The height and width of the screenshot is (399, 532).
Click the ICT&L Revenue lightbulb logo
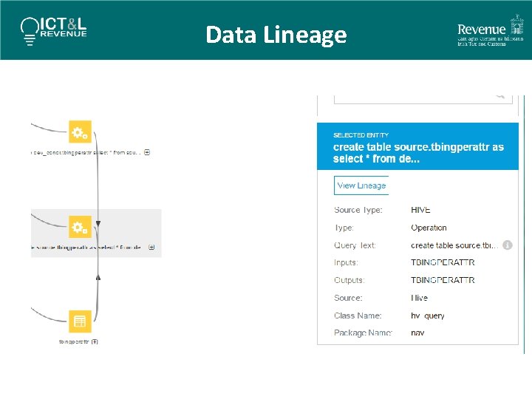(x=54, y=30)
